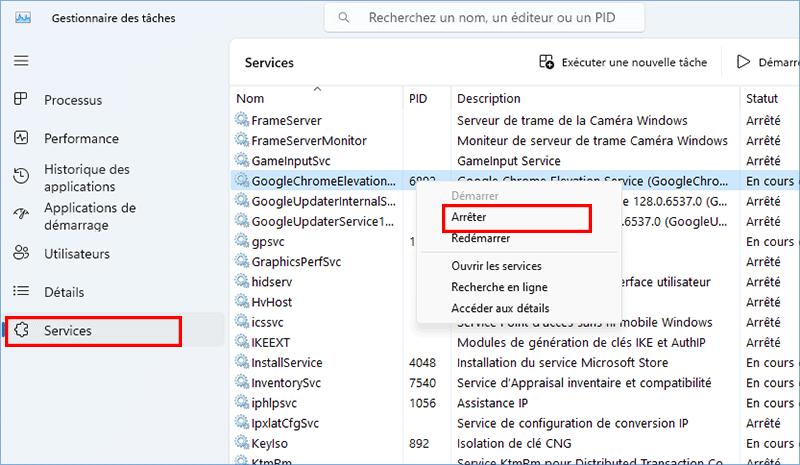Click Accéder aux détails menu entry
The image size is (800, 465).
(500, 308)
